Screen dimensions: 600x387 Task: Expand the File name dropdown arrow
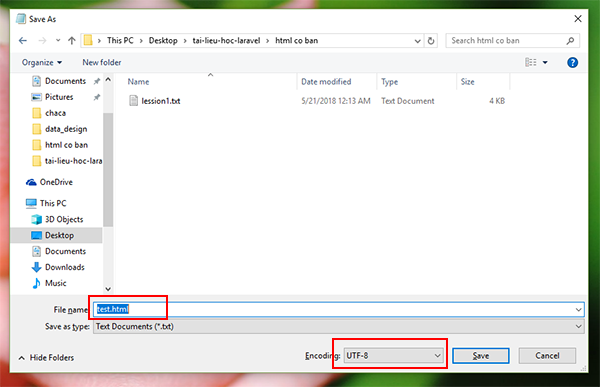(x=579, y=309)
